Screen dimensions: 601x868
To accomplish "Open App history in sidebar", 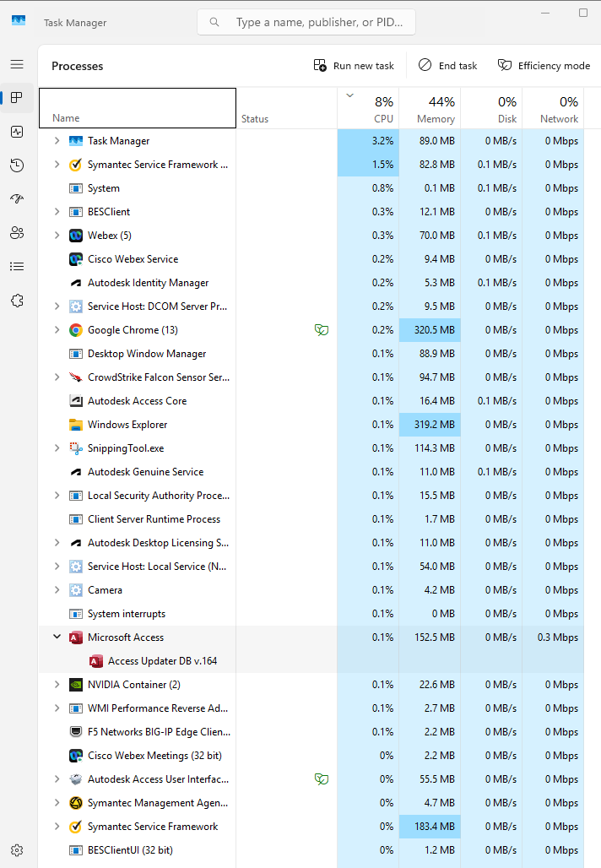I will pos(17,165).
